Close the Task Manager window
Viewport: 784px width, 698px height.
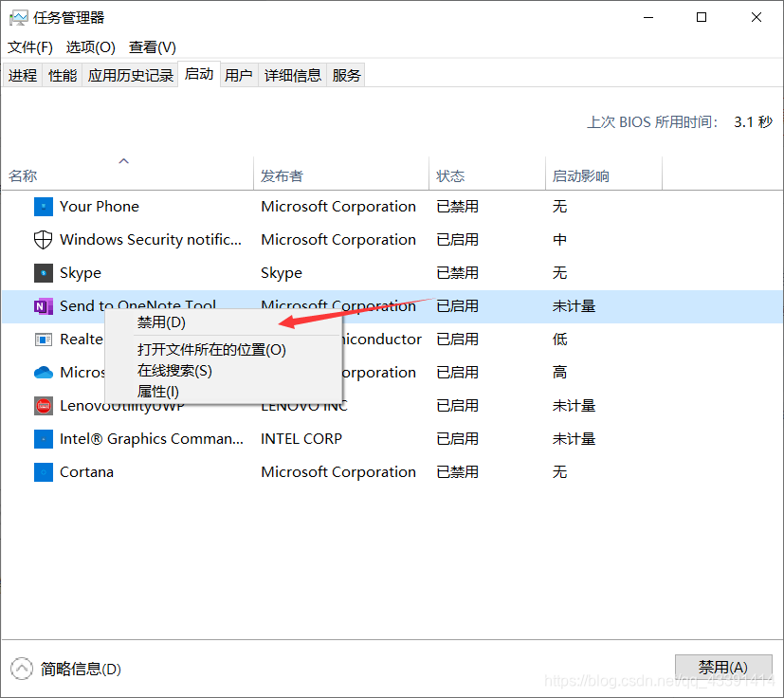757,17
